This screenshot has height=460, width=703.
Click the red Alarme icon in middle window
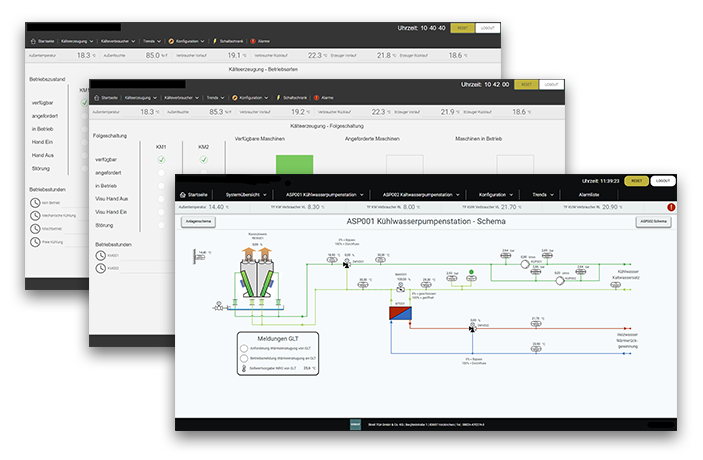click(x=316, y=97)
